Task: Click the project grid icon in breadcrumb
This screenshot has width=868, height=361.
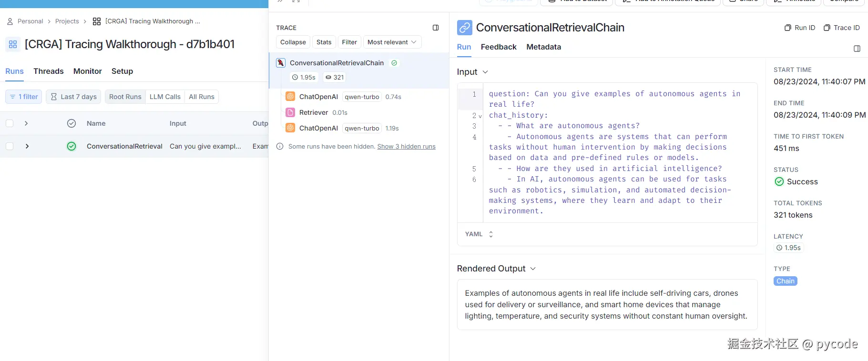Action: 97,21
